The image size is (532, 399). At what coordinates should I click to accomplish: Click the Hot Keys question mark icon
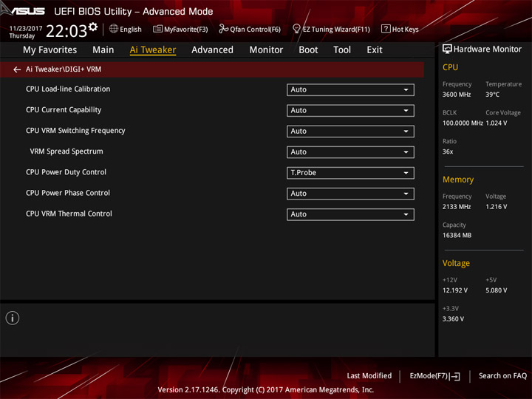pyautogui.click(x=386, y=29)
